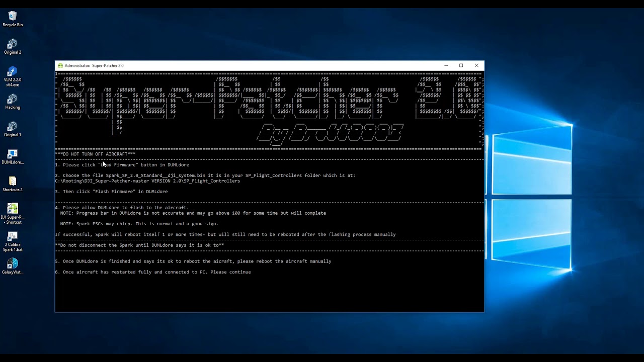Image resolution: width=644 pixels, height=362 pixels.
Task: Click the step 4 'allow DUMLdore to flash' line
Action: coord(122,208)
